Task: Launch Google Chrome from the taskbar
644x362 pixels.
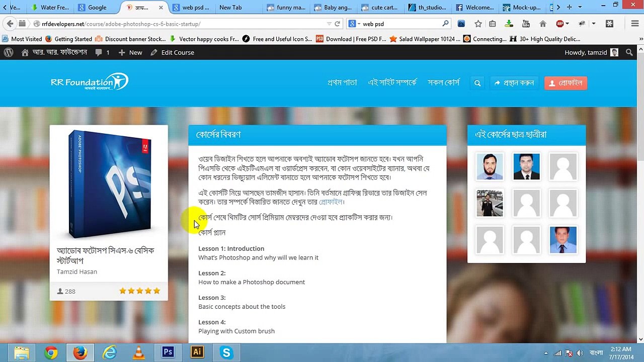Action: pyautogui.click(x=51, y=353)
